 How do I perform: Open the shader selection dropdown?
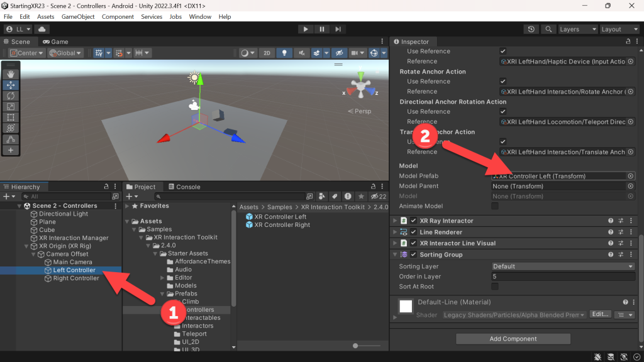tap(514, 315)
